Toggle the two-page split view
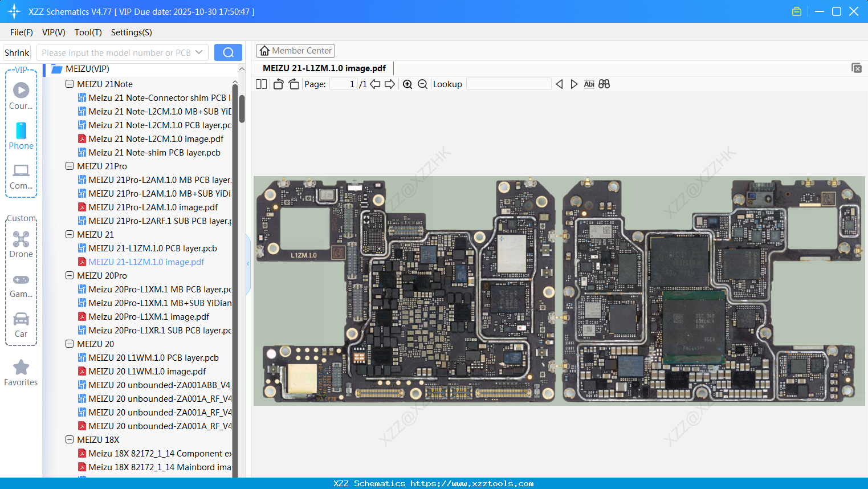868x489 pixels. click(x=262, y=84)
